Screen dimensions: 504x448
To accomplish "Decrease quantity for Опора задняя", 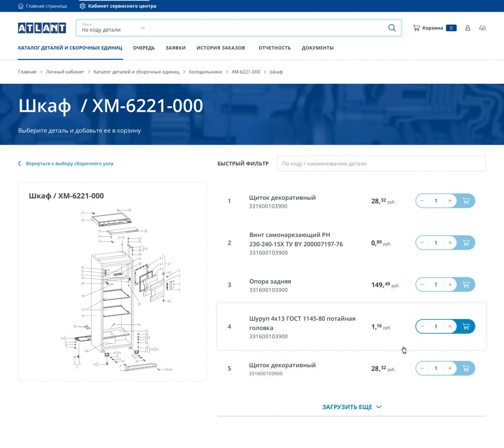I will [x=422, y=285].
